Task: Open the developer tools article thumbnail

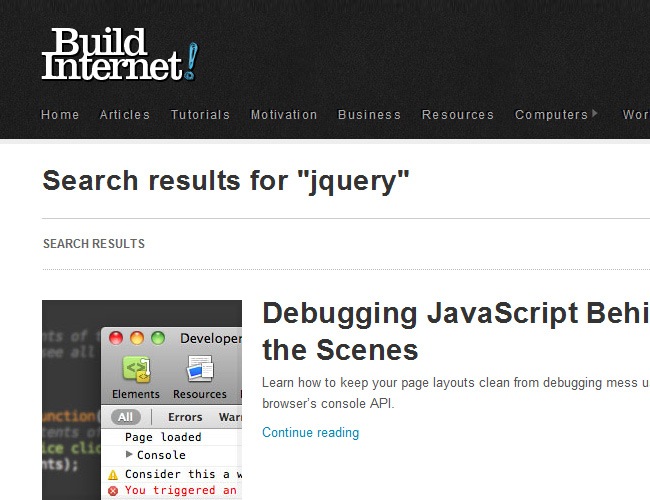Action: (142, 400)
